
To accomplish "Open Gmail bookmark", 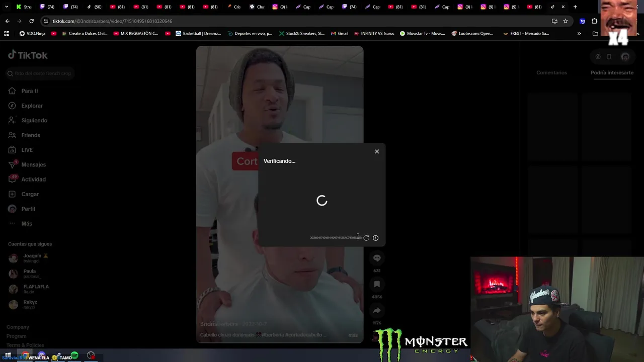I will pos(340,34).
